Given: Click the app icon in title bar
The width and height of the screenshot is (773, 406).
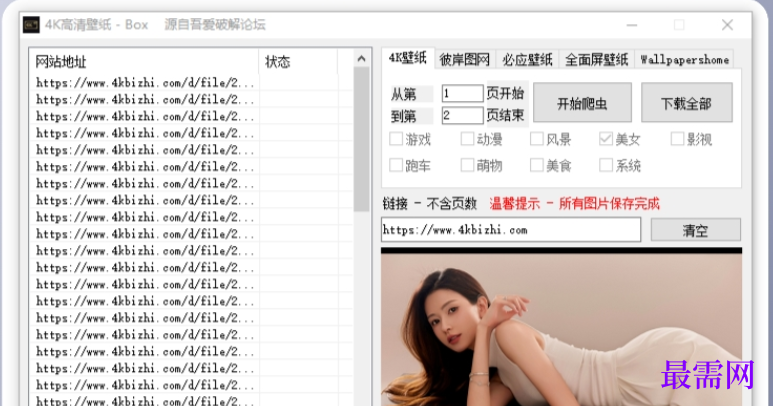Looking at the screenshot, I should (31, 25).
